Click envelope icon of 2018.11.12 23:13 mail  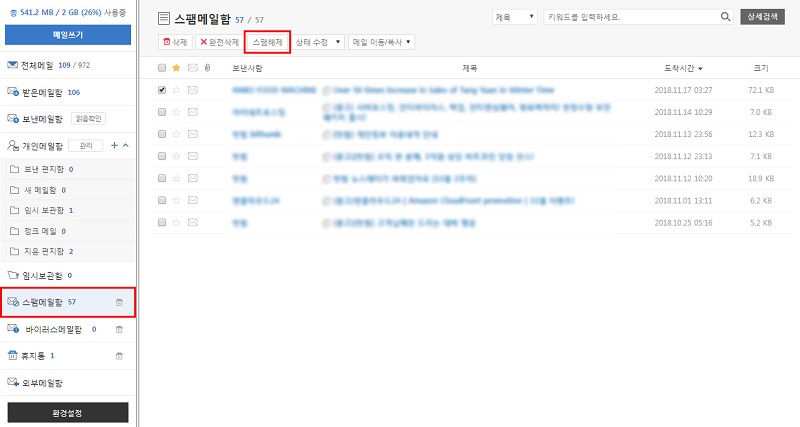coord(192,156)
